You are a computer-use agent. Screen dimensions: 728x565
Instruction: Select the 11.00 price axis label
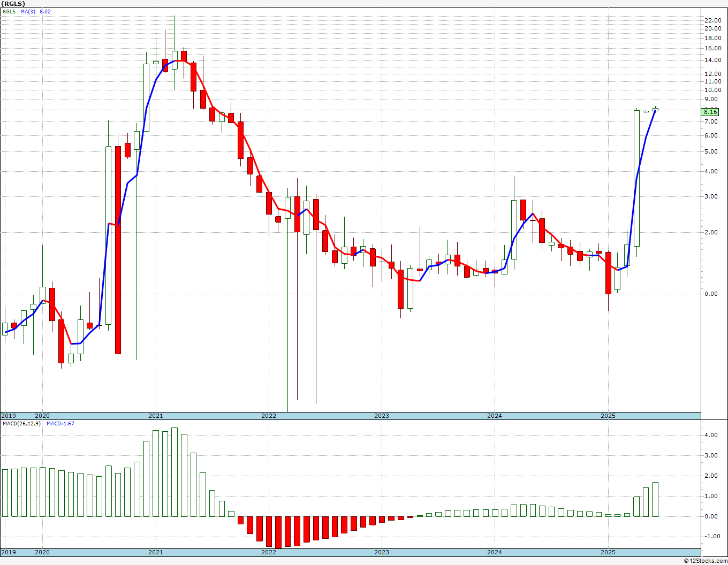tap(712, 81)
